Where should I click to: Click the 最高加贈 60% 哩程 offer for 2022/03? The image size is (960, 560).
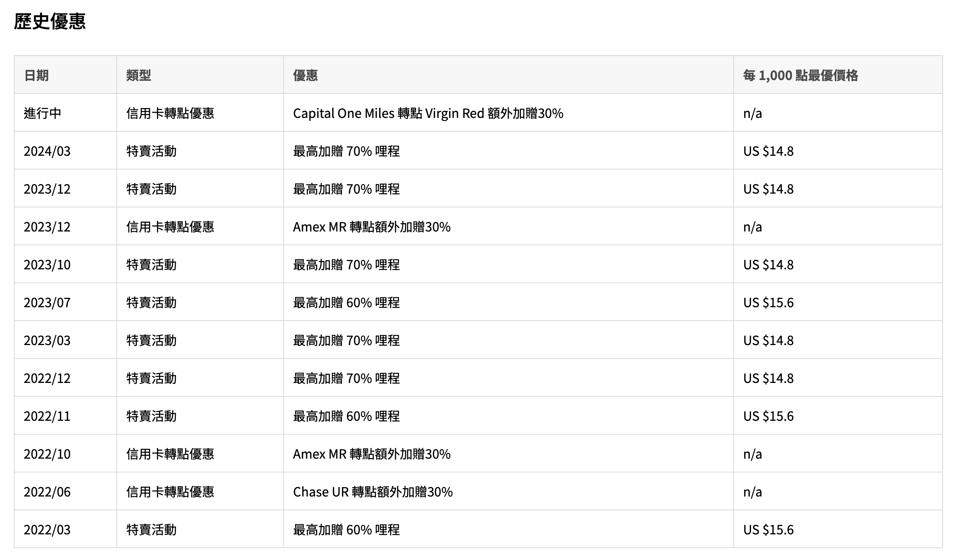[x=346, y=530]
